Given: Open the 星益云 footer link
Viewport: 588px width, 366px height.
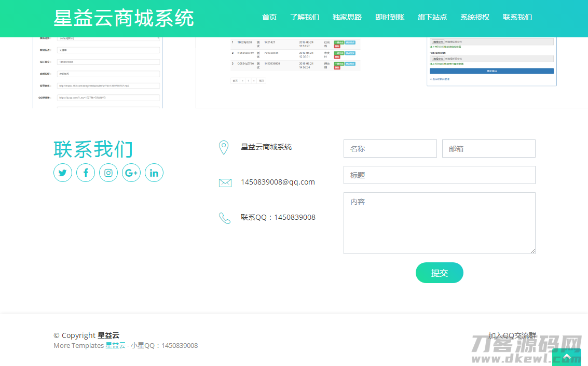Looking at the screenshot, I should click(115, 345).
